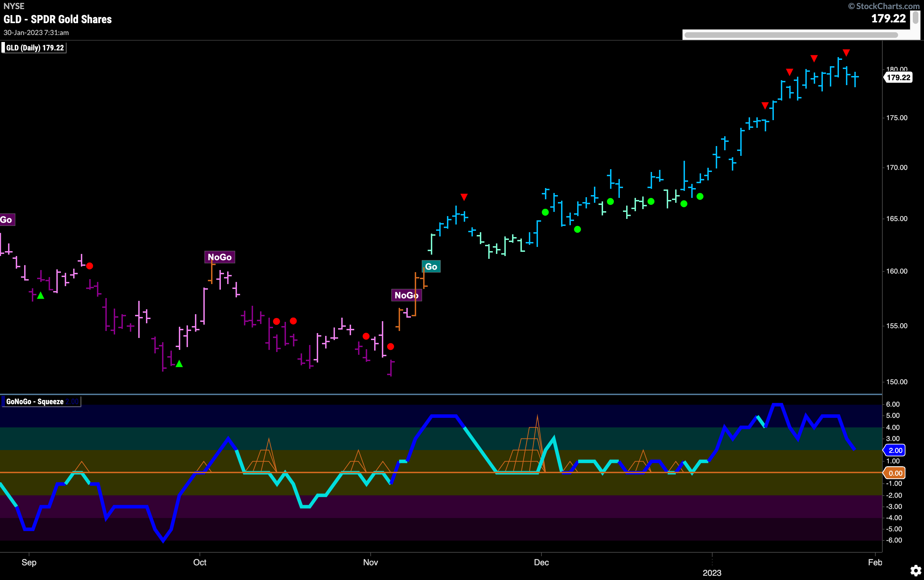Click the 30-Jan-2023 7:31:am timestamp
This screenshot has height=580, width=924.
(36, 33)
